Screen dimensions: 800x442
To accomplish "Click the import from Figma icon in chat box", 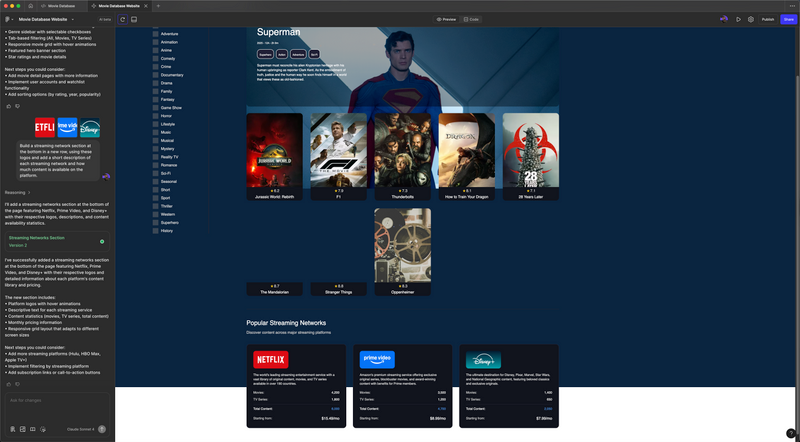I will 13,429.
